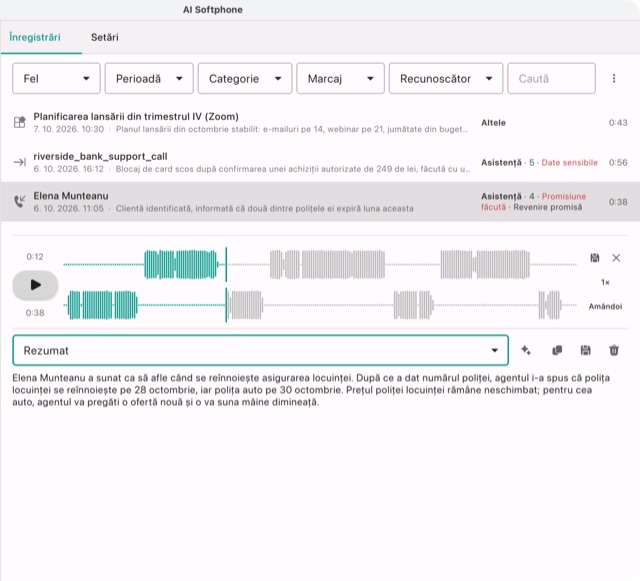
Task: Select the riverside_bank_support_call recording
Action: 320,162
